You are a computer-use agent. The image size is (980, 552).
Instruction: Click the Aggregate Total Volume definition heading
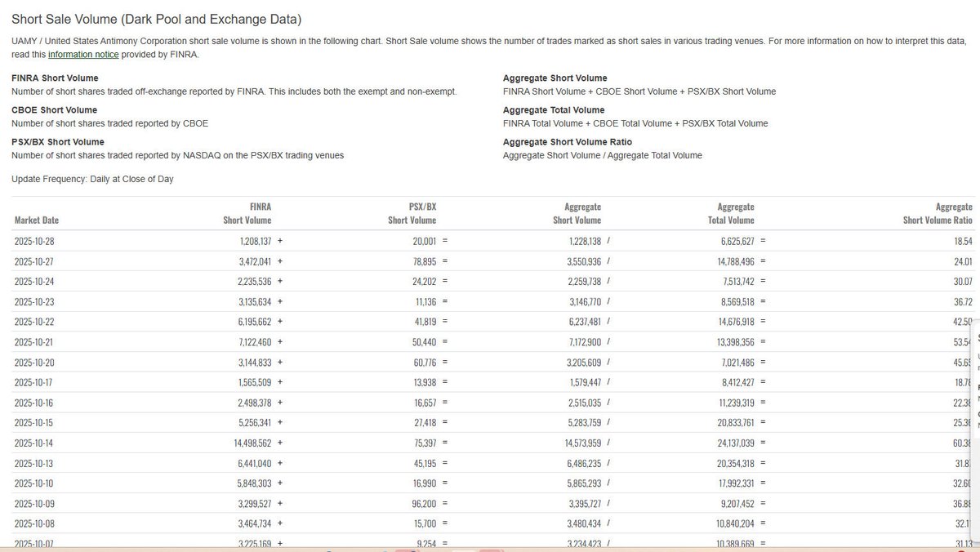click(554, 109)
